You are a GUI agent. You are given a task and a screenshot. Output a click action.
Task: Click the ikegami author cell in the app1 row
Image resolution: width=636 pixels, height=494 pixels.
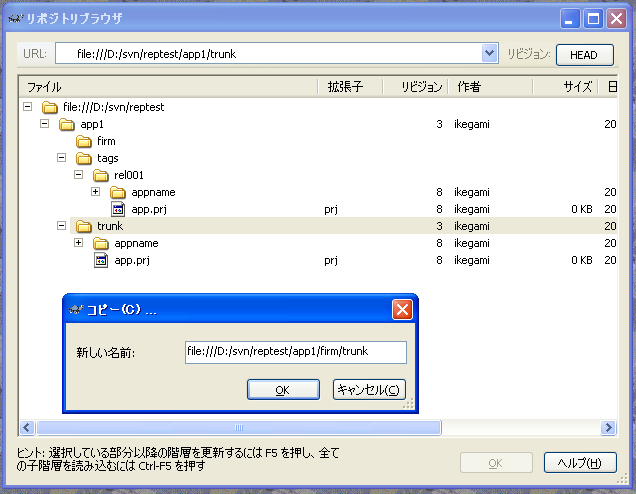[472, 125]
